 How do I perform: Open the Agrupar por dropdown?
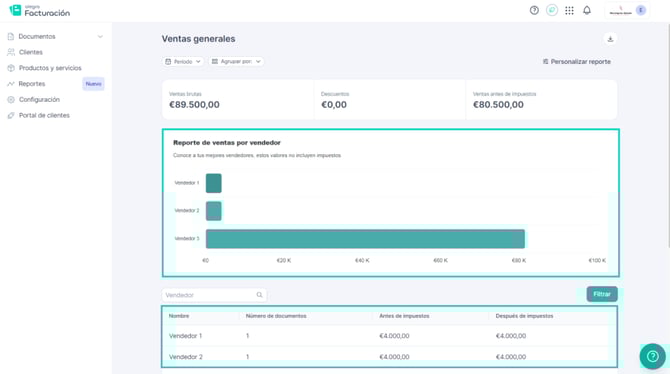pos(236,62)
